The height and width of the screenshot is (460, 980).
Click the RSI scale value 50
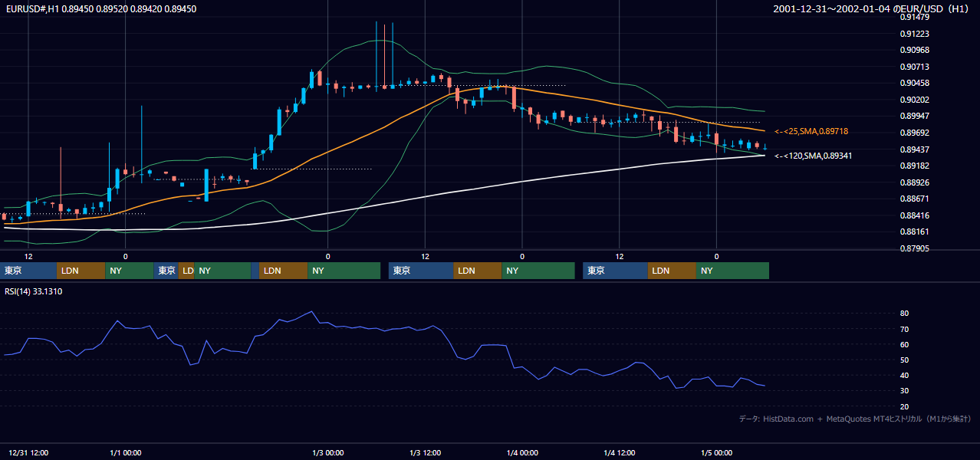[x=904, y=360]
